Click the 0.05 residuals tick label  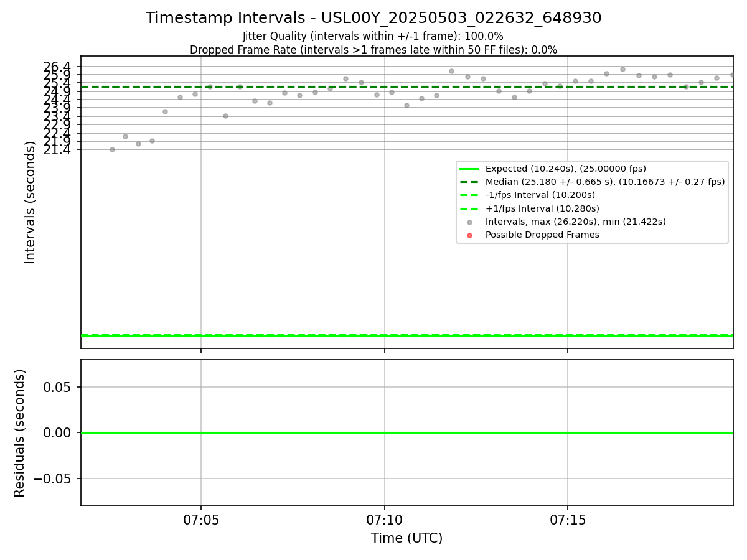(58, 387)
